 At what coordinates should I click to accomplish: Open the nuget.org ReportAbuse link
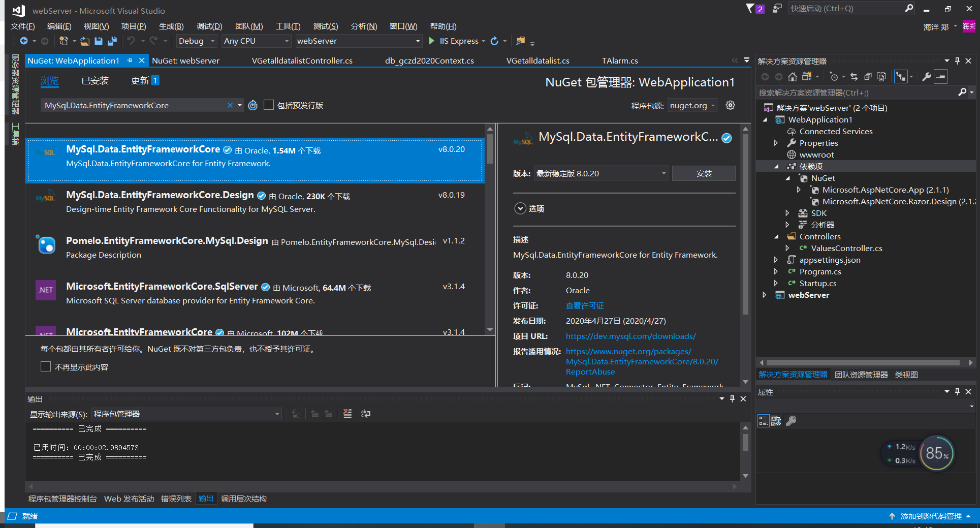click(642, 362)
